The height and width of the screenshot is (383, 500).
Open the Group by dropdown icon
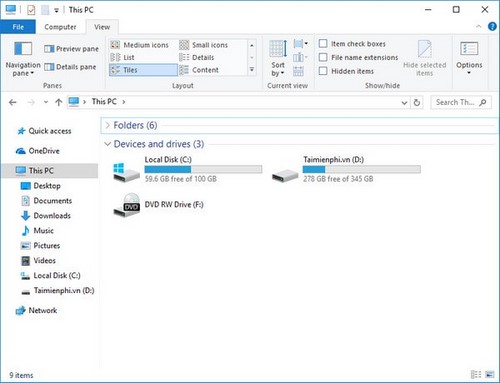[x=300, y=44]
